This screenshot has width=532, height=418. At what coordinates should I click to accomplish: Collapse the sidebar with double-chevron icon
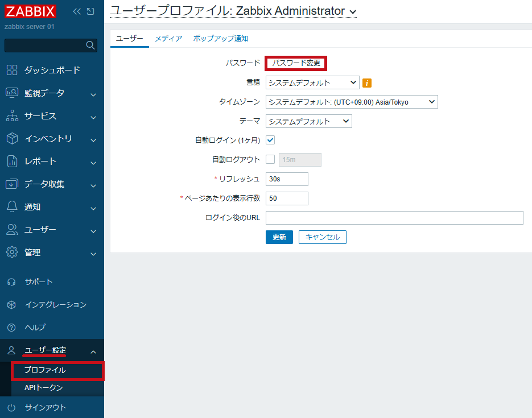coord(77,11)
